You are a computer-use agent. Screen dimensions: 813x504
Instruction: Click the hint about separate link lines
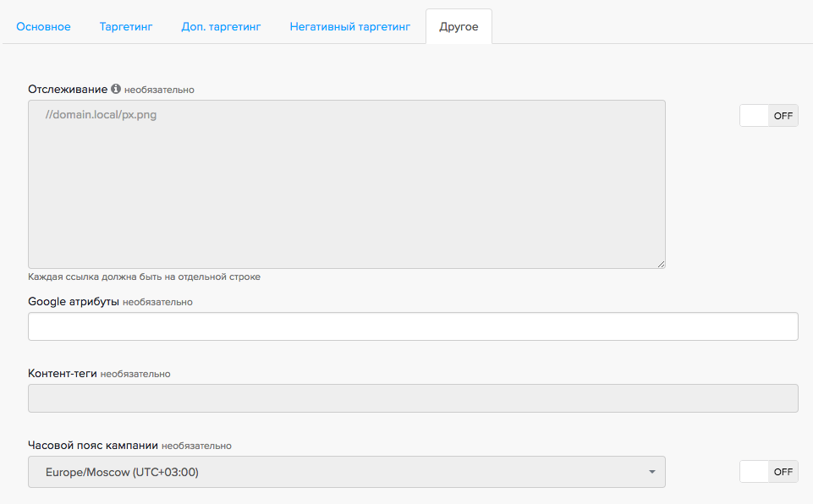(144, 277)
